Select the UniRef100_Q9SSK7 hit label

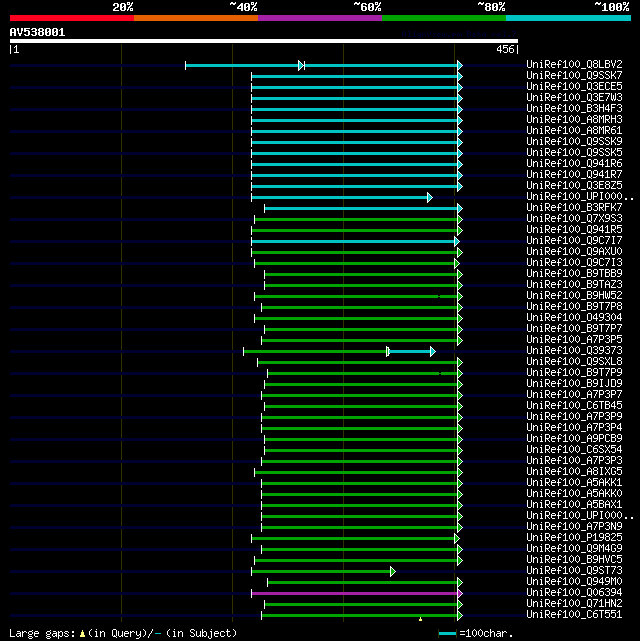click(574, 76)
